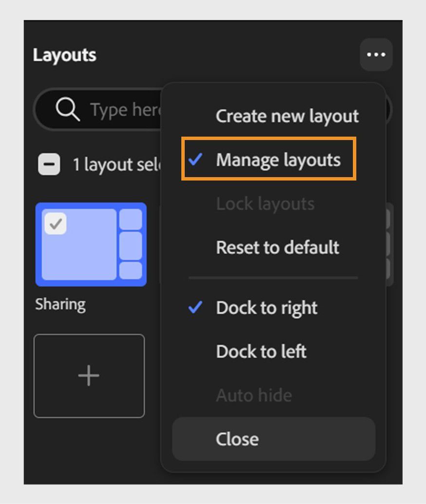Viewport: 426px width, 504px height.
Task: Click the checkmark next to Dock to right
Action: pos(196,307)
